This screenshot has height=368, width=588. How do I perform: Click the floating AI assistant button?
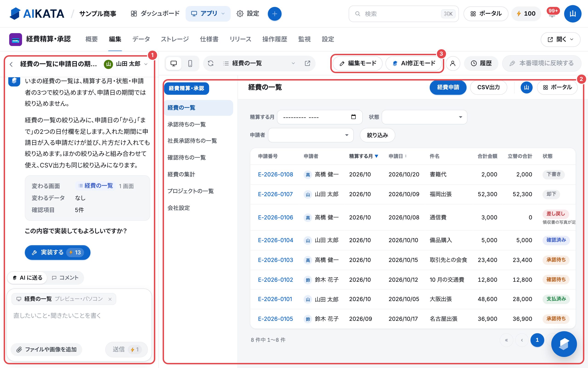click(564, 344)
